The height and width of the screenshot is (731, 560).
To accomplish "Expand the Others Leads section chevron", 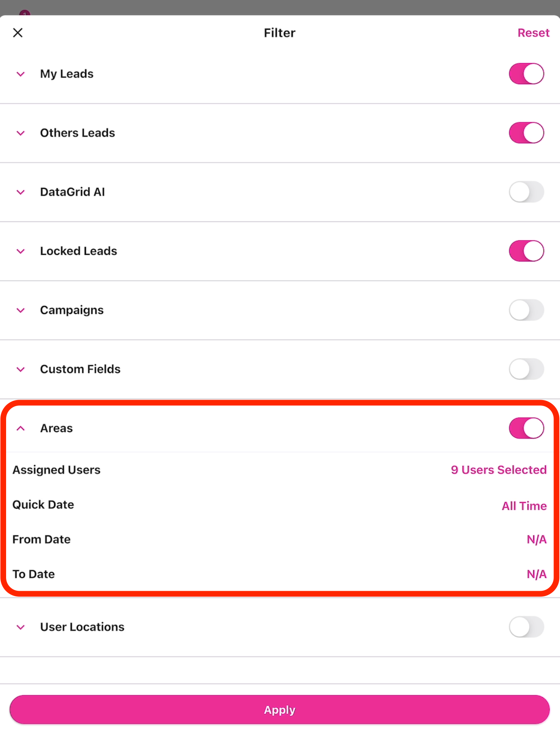I will 21,133.
